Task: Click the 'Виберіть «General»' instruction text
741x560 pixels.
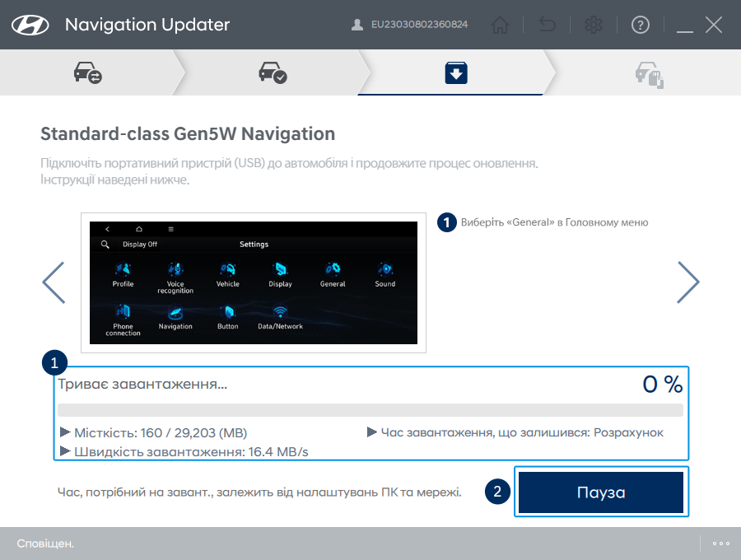Action: (554, 222)
